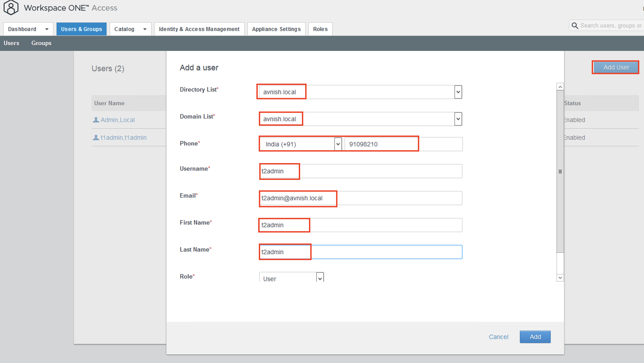Click the t1admin user icon

[x=96, y=138]
